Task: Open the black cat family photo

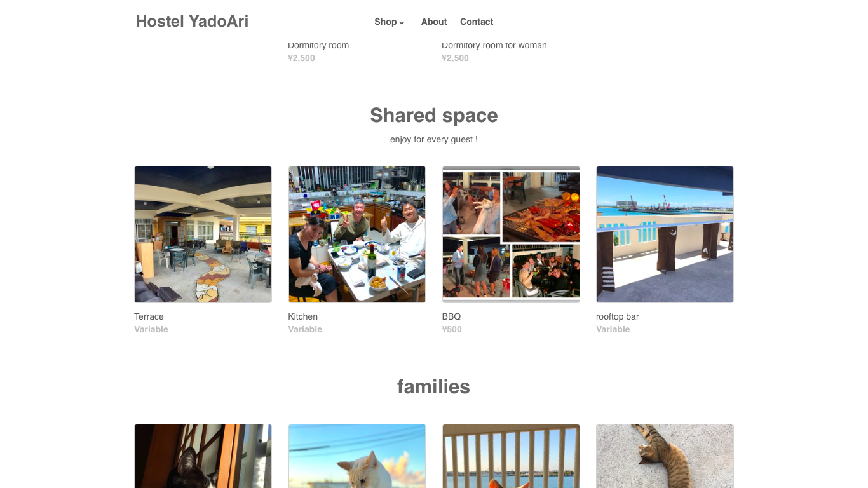Action: 203,456
